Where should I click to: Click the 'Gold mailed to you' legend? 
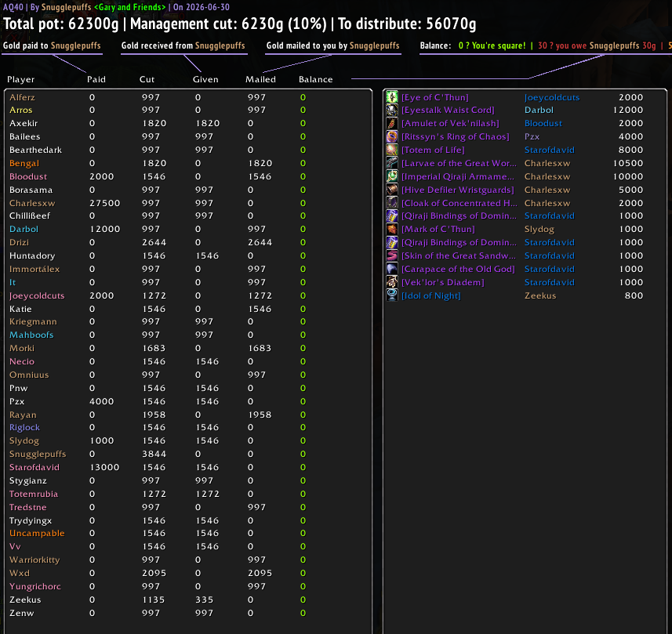click(x=332, y=45)
